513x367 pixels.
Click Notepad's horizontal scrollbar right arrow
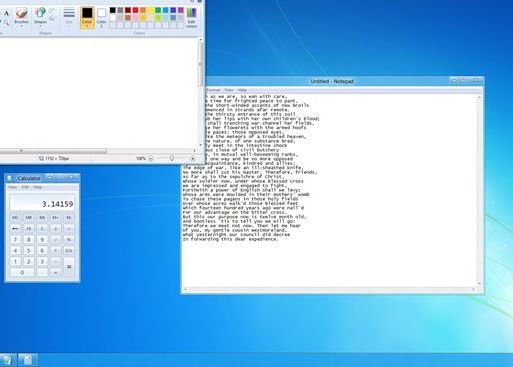473,289
